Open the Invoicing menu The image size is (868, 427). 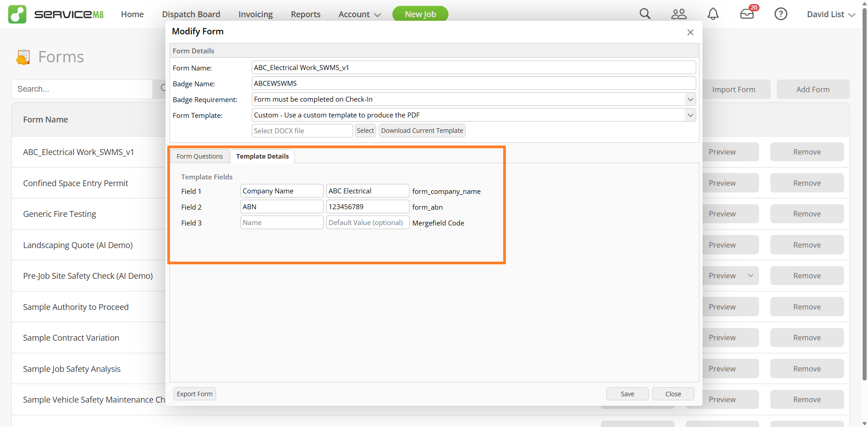[255, 14]
